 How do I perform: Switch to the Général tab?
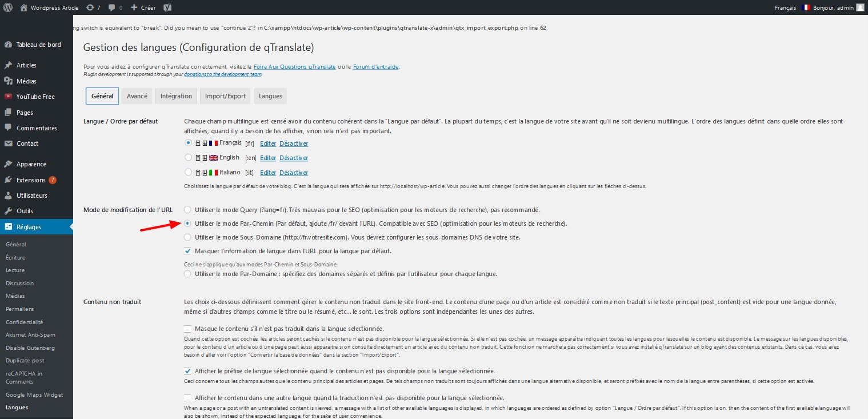(102, 96)
